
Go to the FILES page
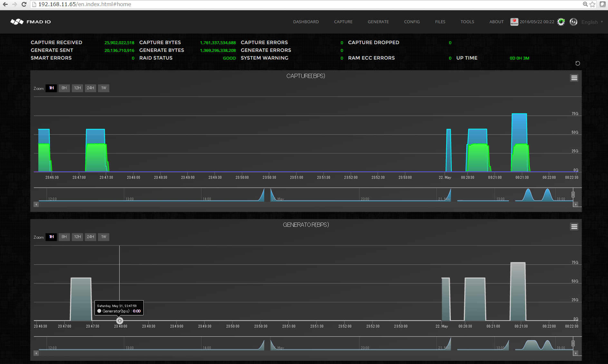coord(440,22)
